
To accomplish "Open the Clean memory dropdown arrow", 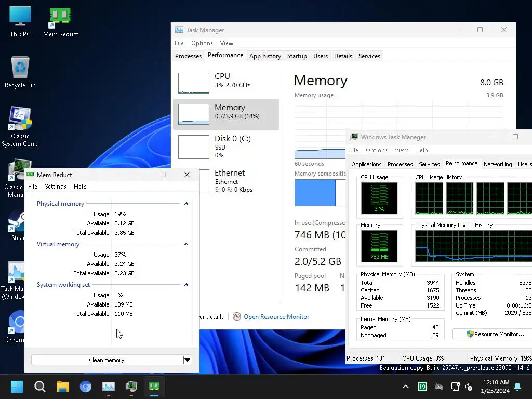I will click(187, 360).
